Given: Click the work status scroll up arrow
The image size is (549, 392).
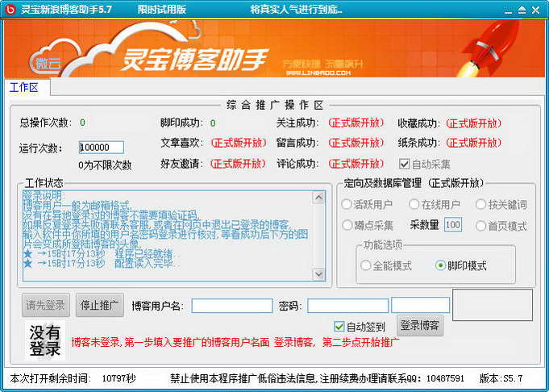Looking at the screenshot, I should [x=318, y=198].
